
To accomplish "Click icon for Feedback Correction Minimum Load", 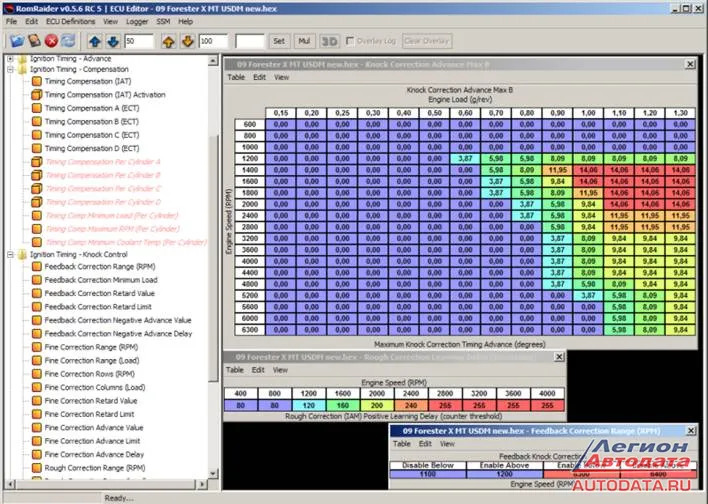I will 37,280.
